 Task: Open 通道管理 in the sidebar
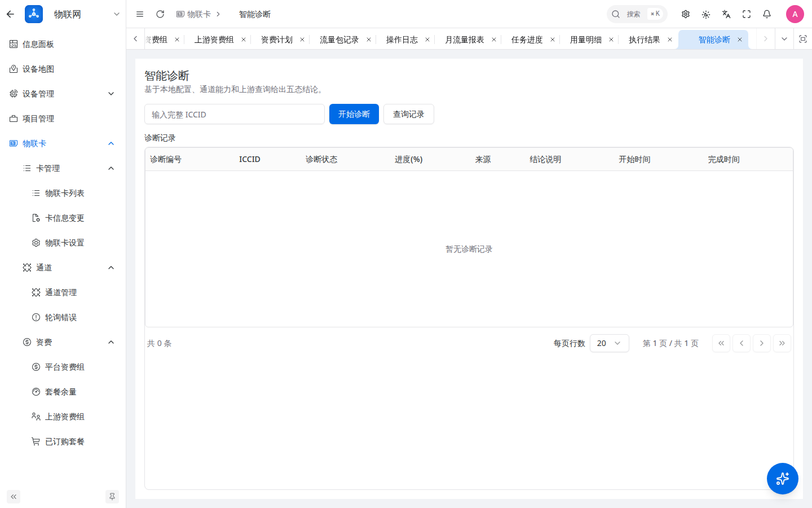click(63, 292)
